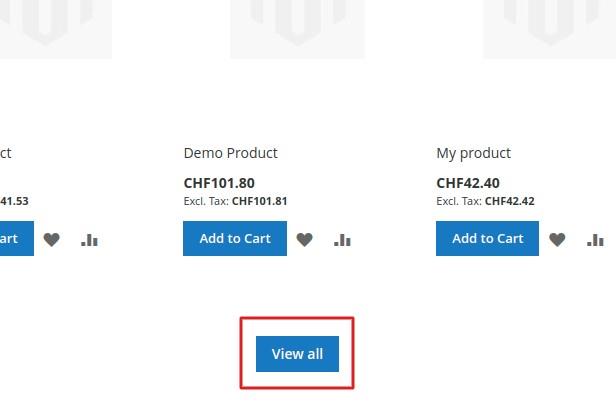This screenshot has width=616, height=410.
Task: Click the CHF101.80 price of Demo Product
Action: point(219,183)
